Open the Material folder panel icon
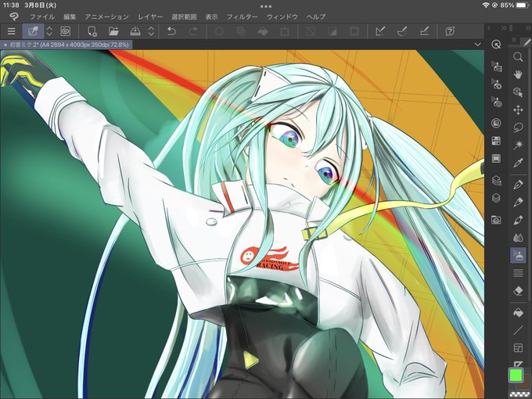Image resolution: width=532 pixels, height=399 pixels. (496, 220)
